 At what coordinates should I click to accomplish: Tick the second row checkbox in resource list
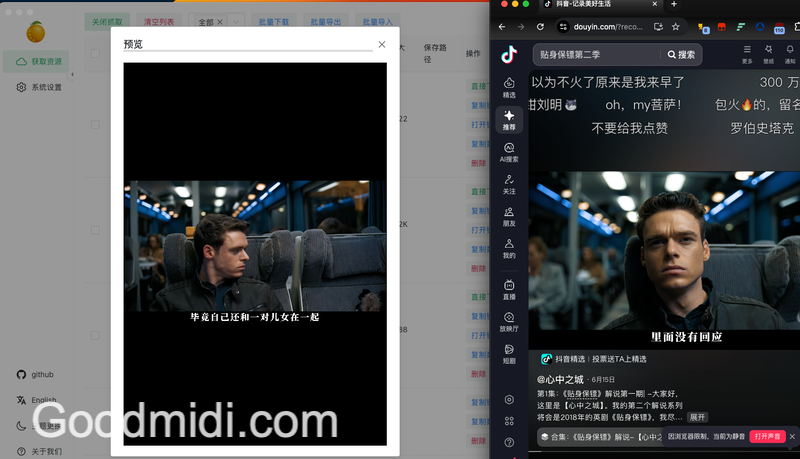95,230
